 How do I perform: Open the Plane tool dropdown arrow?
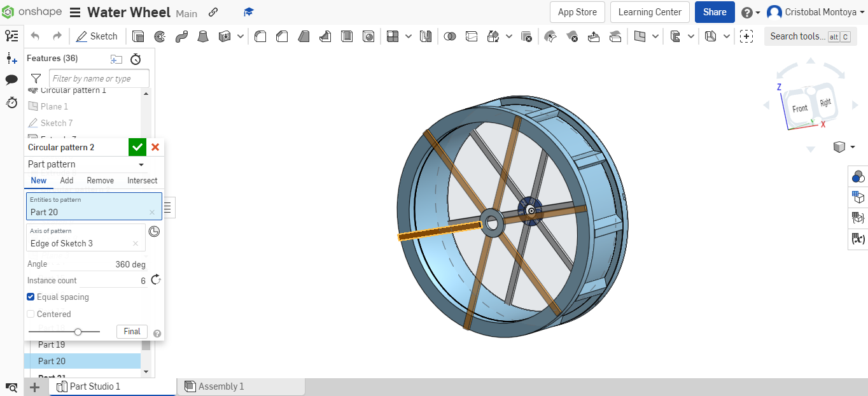pyautogui.click(x=655, y=36)
